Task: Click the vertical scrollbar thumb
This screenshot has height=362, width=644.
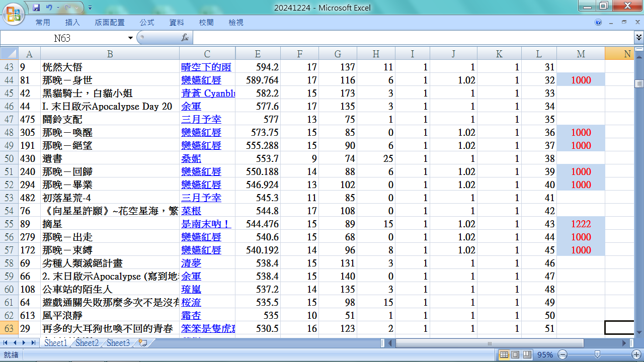Action: pos(639,84)
